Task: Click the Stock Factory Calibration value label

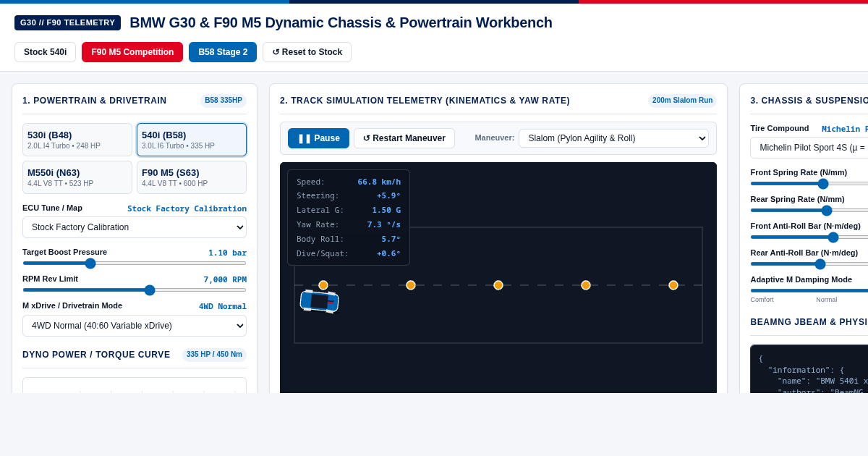Action: (x=187, y=208)
